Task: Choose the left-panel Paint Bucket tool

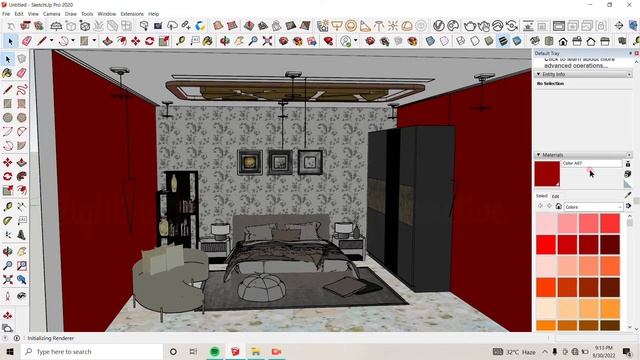Action: (x=7, y=73)
